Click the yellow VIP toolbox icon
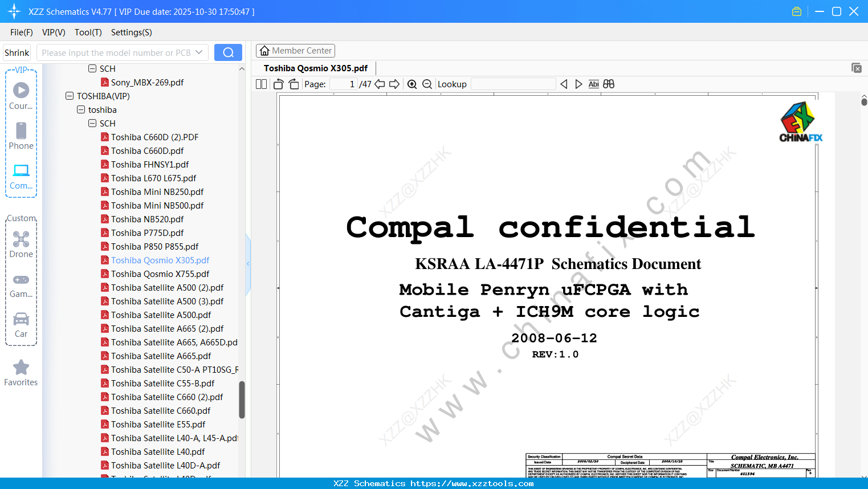The height and width of the screenshot is (489, 868). [797, 11]
